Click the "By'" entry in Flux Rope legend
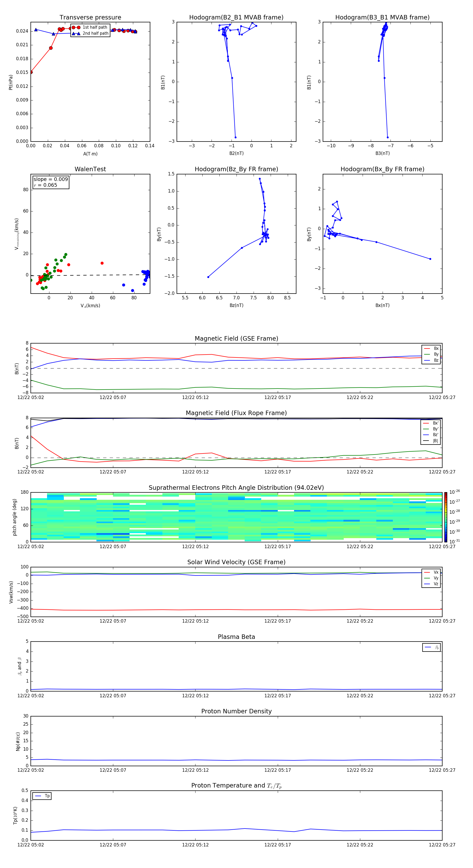 tap(431, 429)
